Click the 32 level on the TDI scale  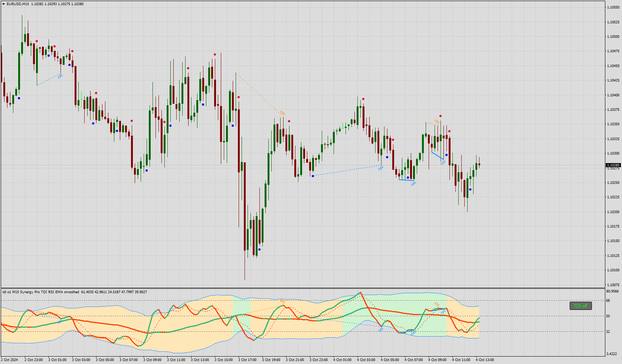[608, 332]
